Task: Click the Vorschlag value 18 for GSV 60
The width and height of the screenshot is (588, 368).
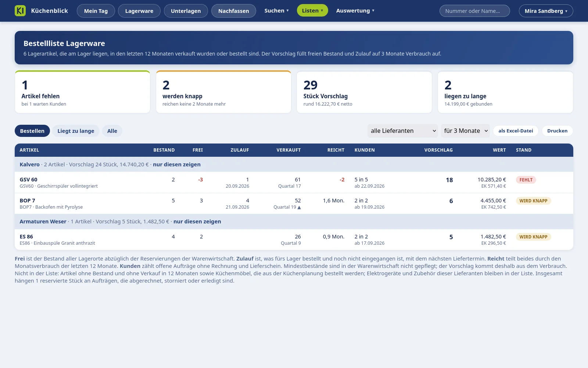Action: tap(449, 180)
